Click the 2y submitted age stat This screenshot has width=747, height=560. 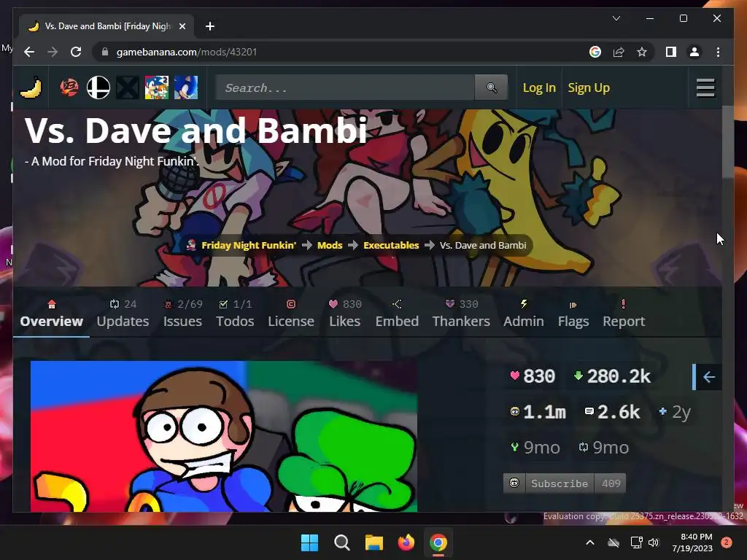pyautogui.click(x=675, y=412)
